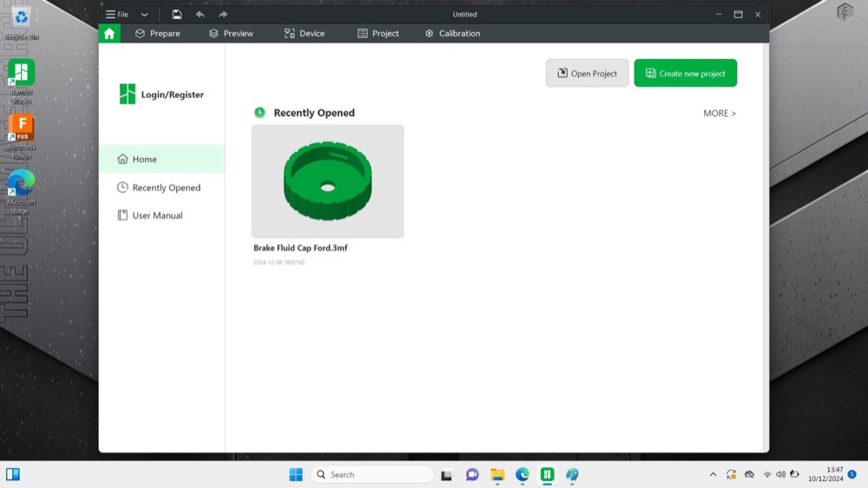Show hidden system tray icons chevron
Image resolution: width=868 pixels, height=488 pixels.
pos(713,474)
